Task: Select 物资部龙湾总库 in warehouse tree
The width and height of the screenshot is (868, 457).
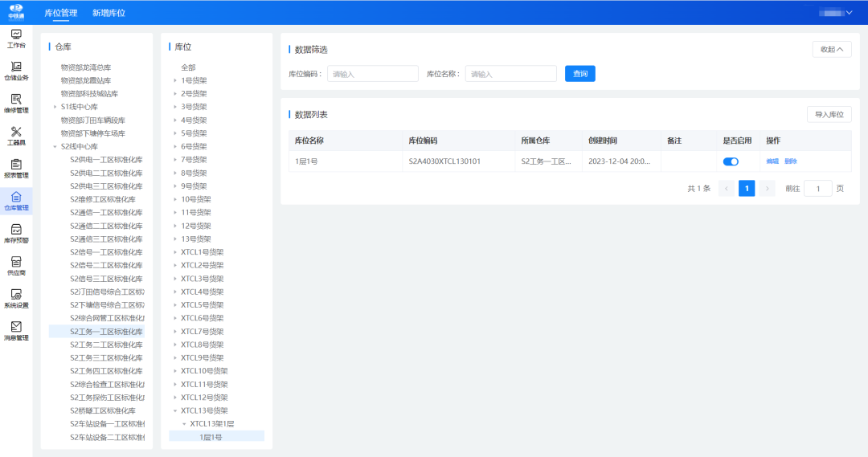Action: pyautogui.click(x=86, y=67)
